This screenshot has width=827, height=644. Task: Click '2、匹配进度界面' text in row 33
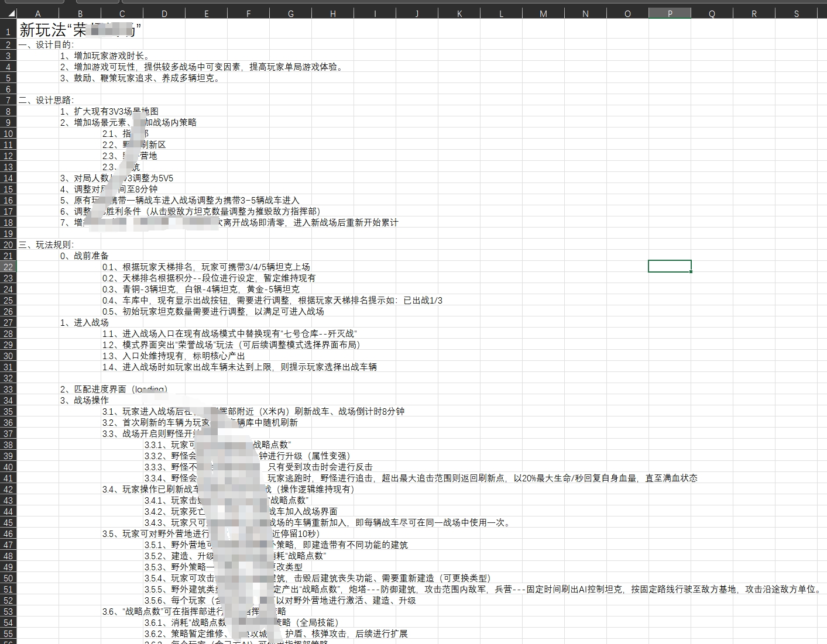point(114,389)
